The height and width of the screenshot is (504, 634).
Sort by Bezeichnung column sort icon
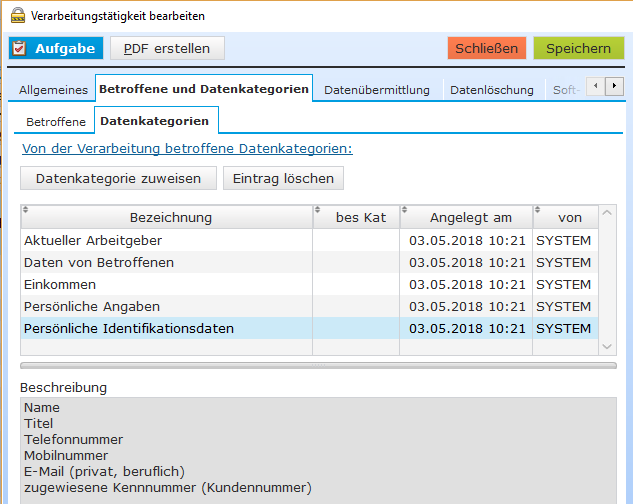click(x=25, y=210)
